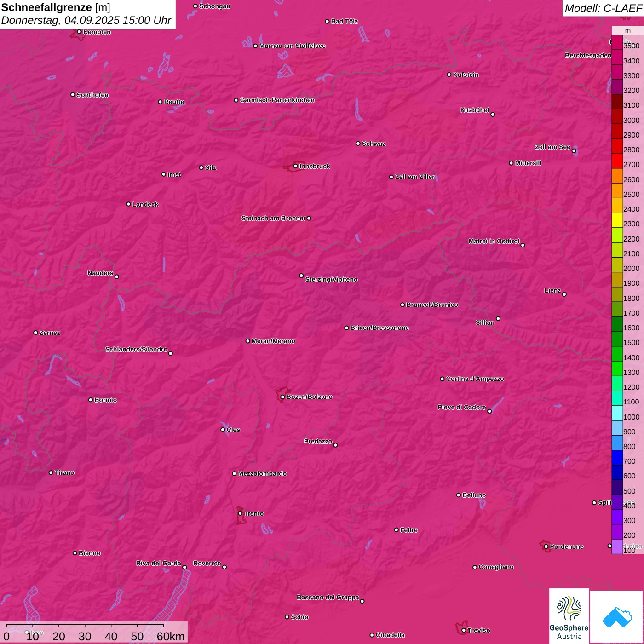The image size is (644, 644).
Task: Click the Bad Tölz label
Action: pyautogui.click(x=344, y=21)
